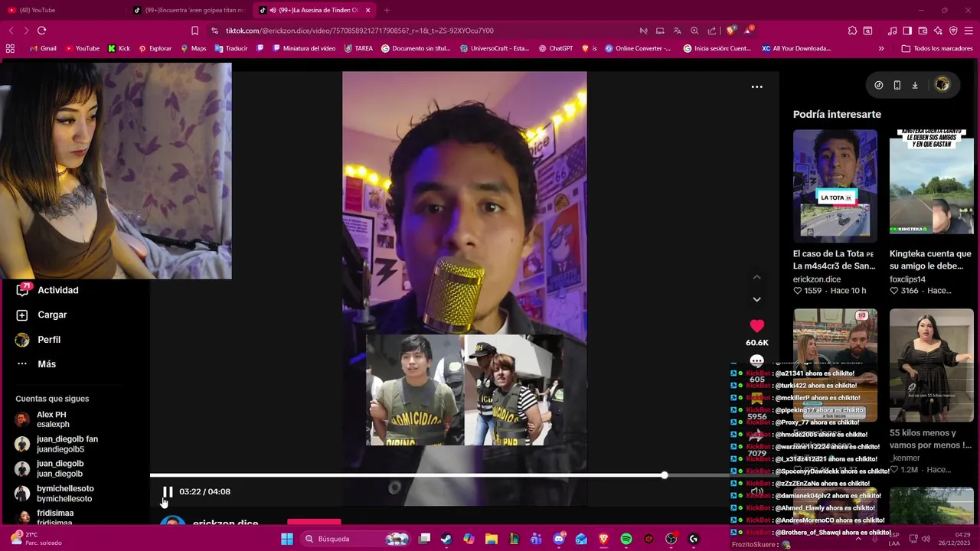Open Leo AI sparkle icon

point(938,31)
